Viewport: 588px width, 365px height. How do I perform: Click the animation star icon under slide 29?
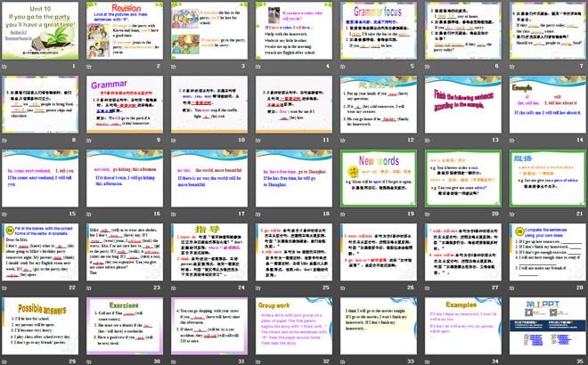pyautogui.click(x=4, y=361)
